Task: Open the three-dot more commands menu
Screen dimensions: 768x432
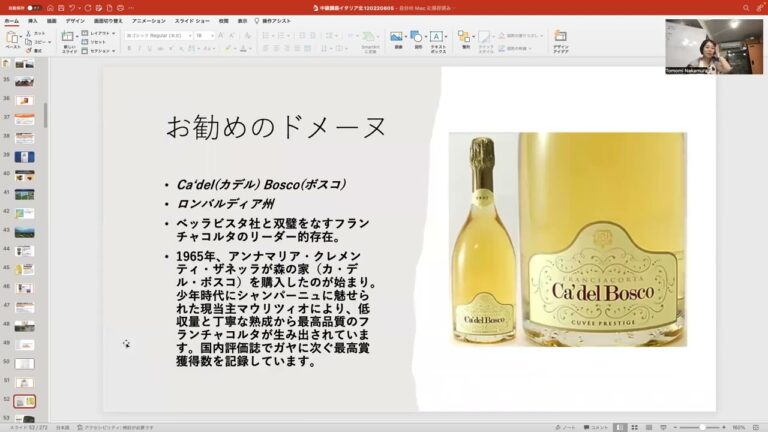Action: point(131,8)
